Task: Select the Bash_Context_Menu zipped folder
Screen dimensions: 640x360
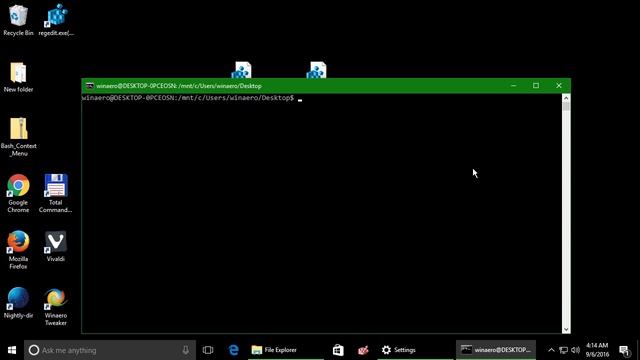Action: pyautogui.click(x=19, y=137)
